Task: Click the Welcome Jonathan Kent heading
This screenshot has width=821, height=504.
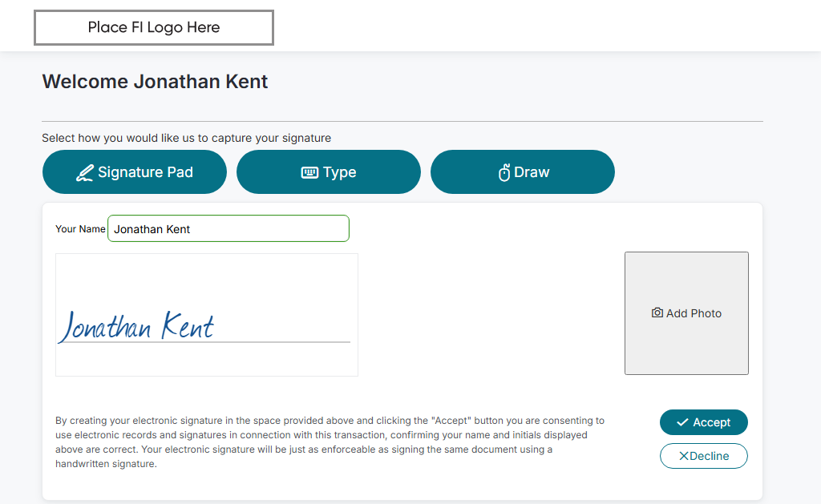Action: click(x=155, y=82)
